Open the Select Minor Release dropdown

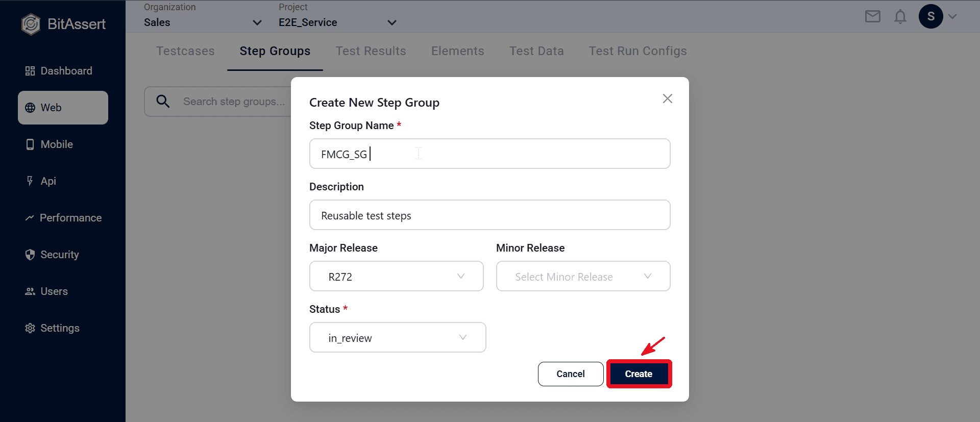point(583,276)
